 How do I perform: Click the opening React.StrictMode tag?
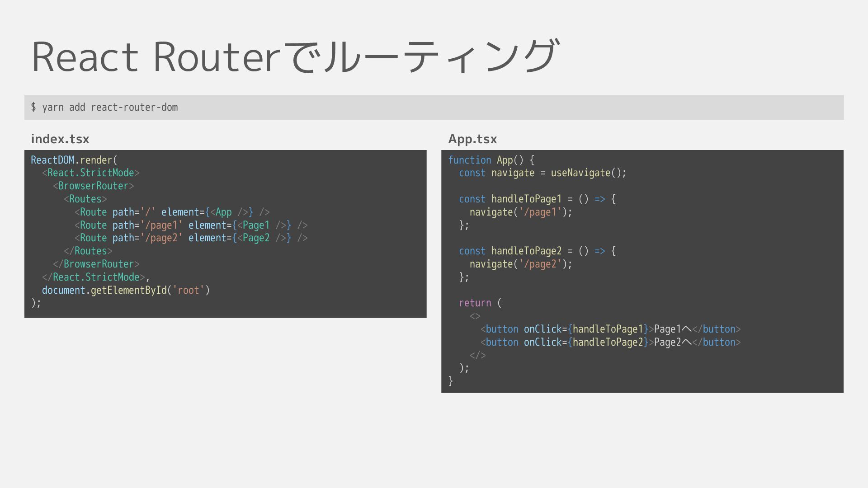90,173
